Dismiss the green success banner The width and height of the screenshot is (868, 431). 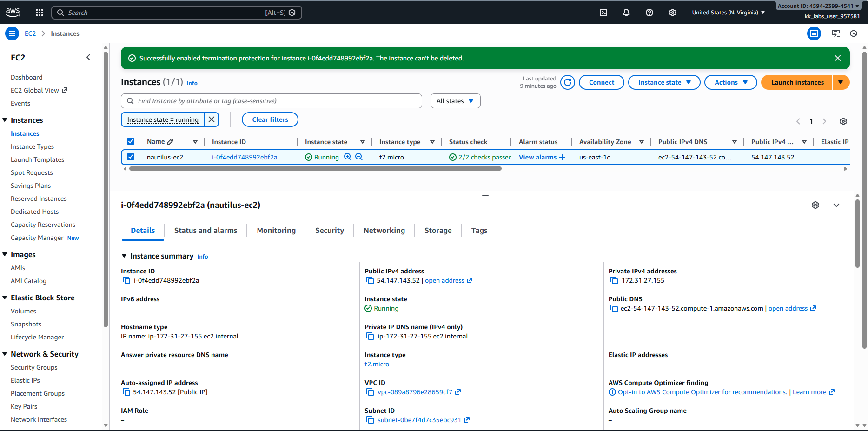pos(838,58)
